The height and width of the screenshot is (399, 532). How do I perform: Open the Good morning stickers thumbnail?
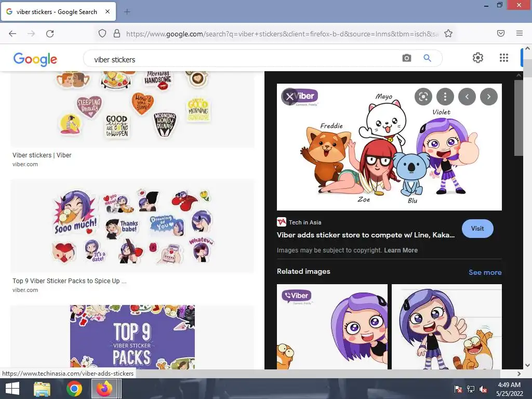tap(132, 109)
